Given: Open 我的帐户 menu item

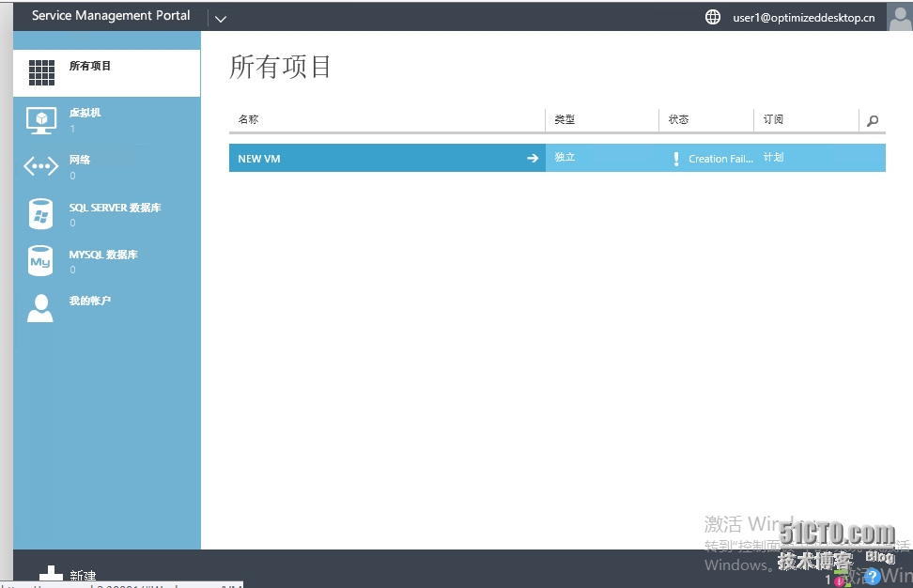Looking at the screenshot, I should click(x=106, y=308).
